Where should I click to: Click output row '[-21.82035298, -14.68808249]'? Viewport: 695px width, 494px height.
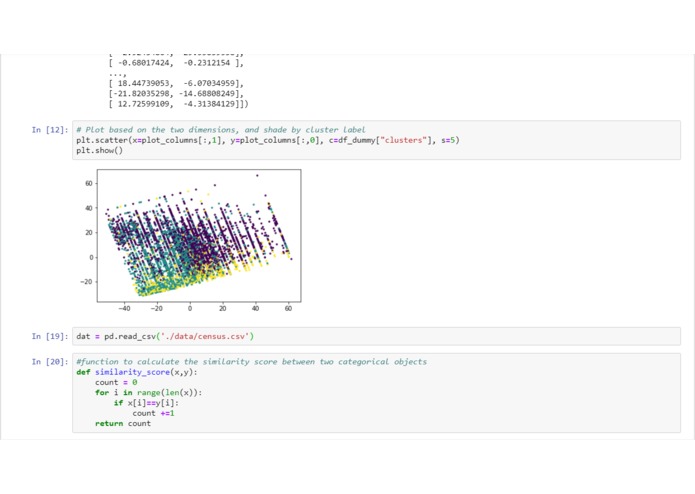point(176,93)
